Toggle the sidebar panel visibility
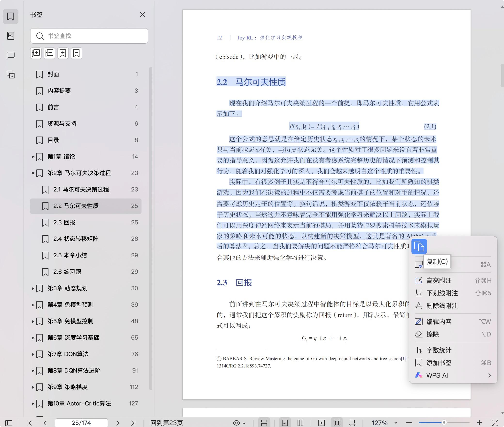The image size is (504, 427). [x=9, y=423]
